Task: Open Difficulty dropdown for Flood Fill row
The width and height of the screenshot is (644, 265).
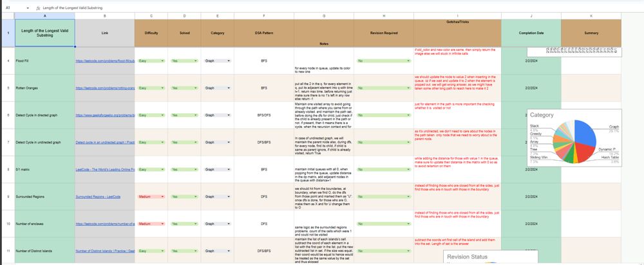Action: (x=162, y=61)
